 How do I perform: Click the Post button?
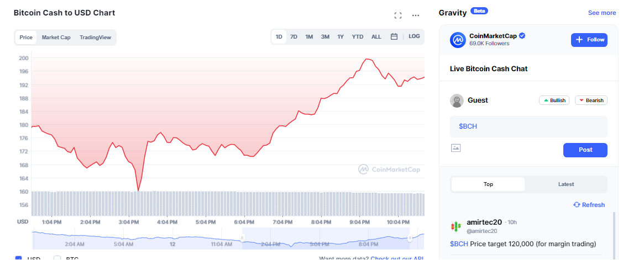coord(585,150)
